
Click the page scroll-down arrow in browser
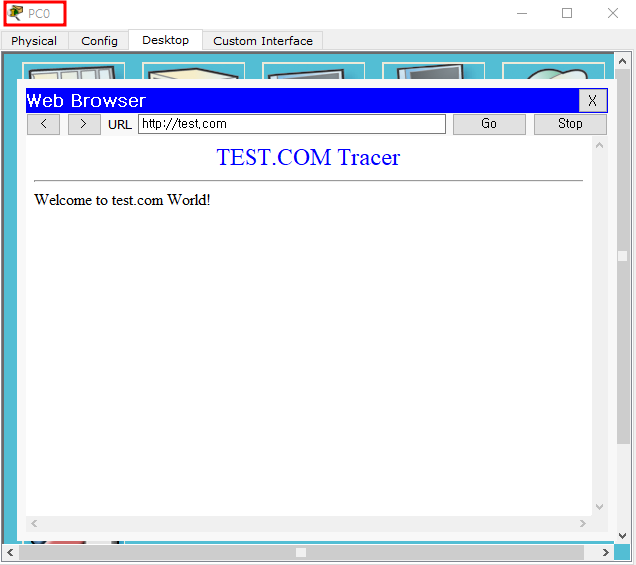(599, 507)
